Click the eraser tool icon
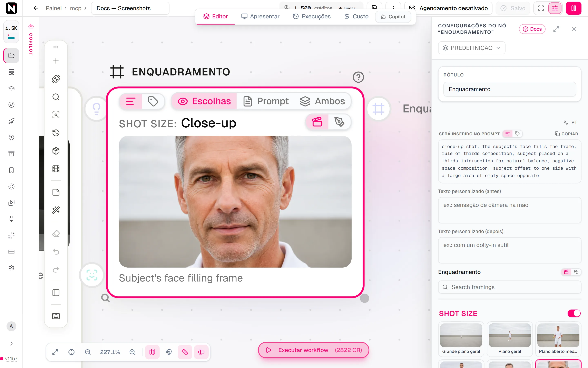Viewport: 588px width, 368px height. point(56,234)
